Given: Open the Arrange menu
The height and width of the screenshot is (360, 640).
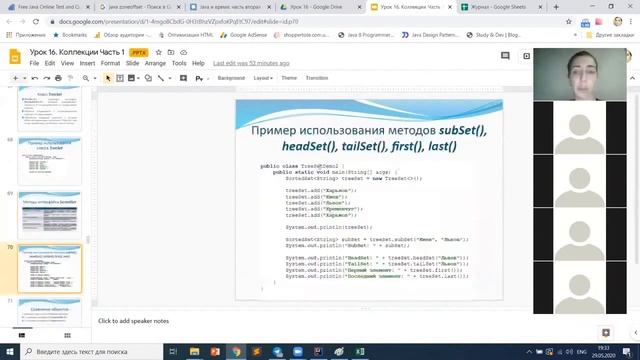Looking at the screenshot, I should coord(155,63).
